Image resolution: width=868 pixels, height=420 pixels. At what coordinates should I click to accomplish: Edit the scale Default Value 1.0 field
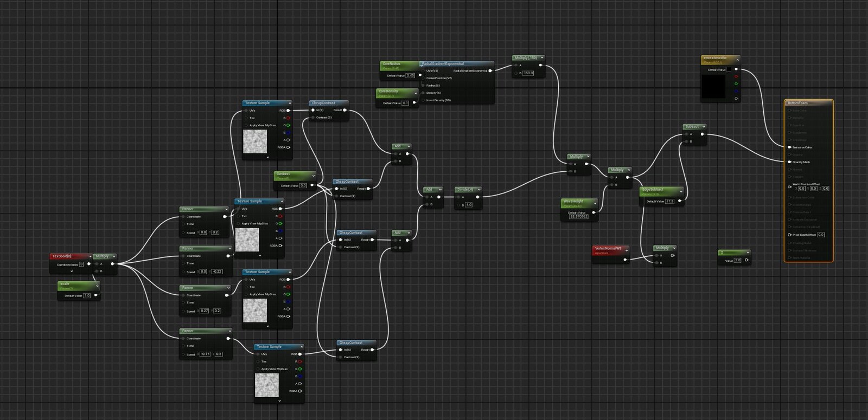coord(87,295)
